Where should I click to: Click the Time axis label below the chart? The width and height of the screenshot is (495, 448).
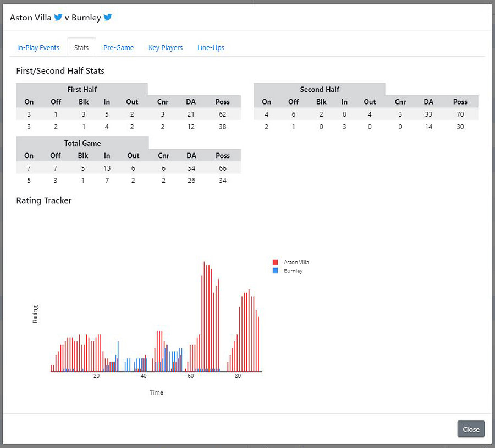tap(156, 392)
